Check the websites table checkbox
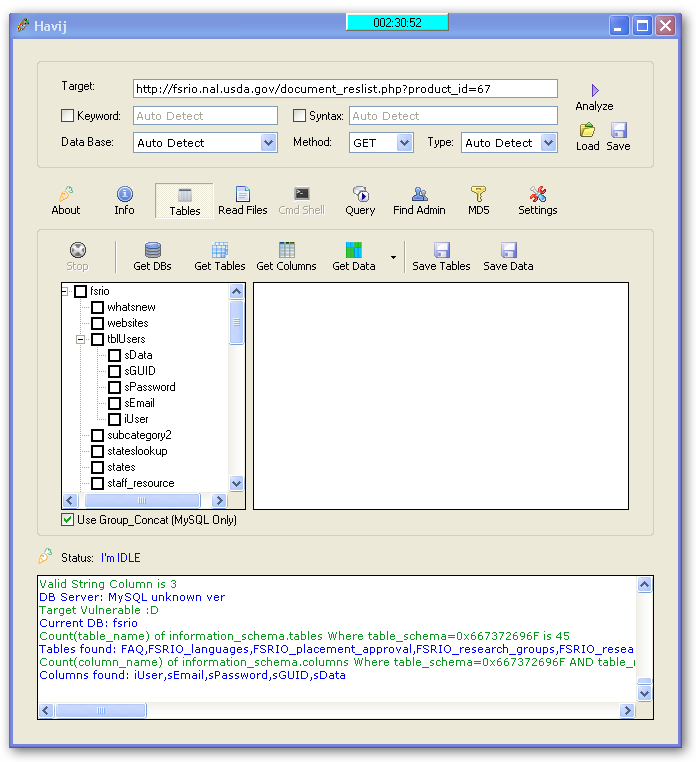The image size is (696, 762). [98, 323]
